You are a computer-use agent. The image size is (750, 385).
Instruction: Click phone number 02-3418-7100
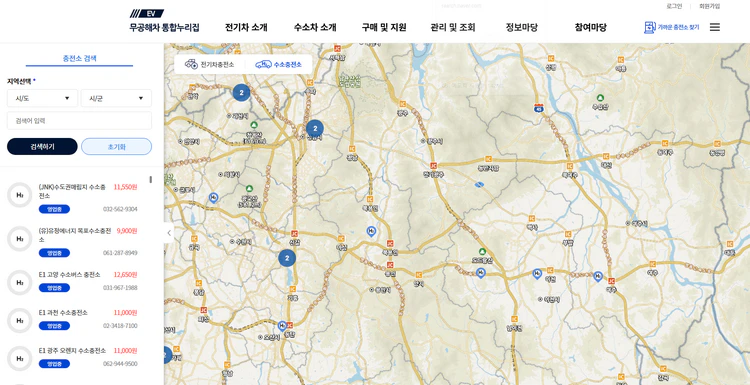[x=120, y=326]
